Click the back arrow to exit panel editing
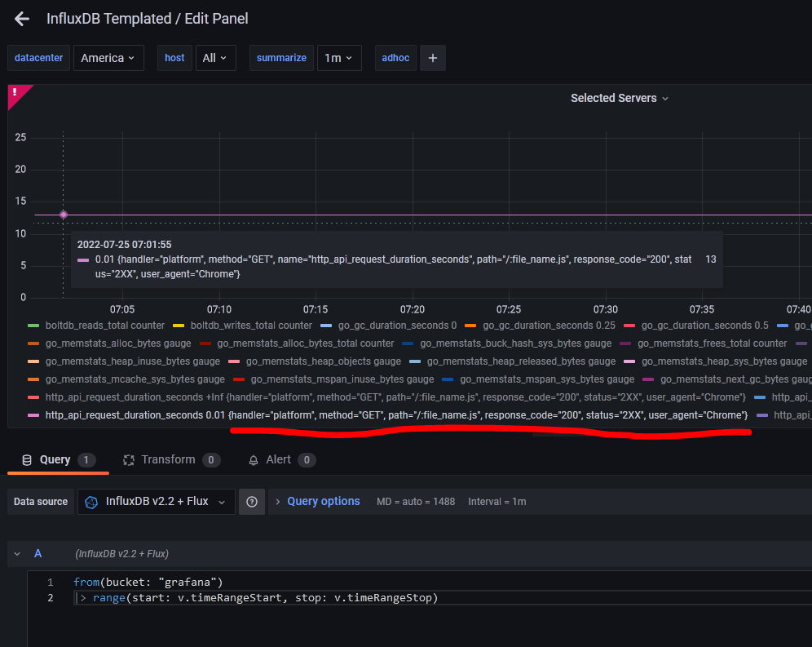This screenshot has width=812, height=647. (x=21, y=18)
